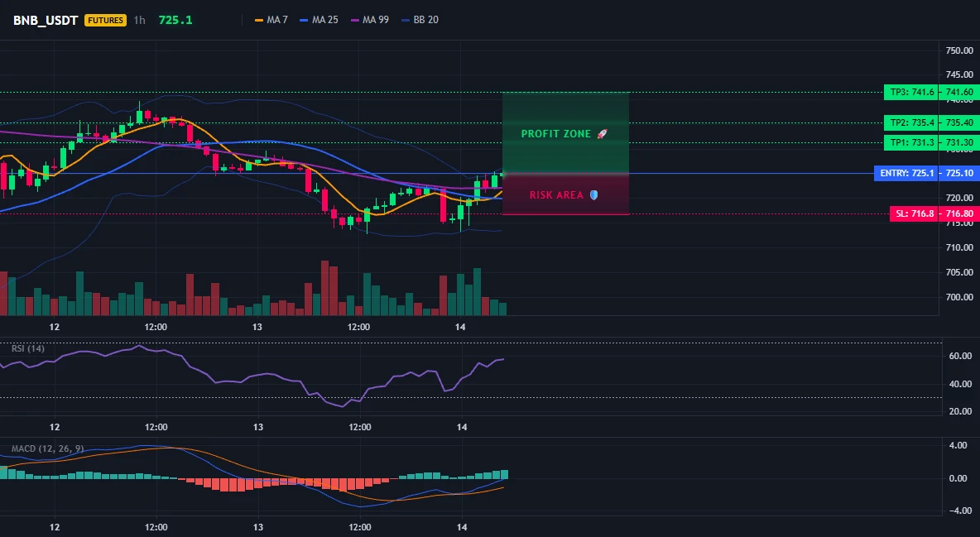
Task: Click the 716.80 axis value tag
Action: click(959, 213)
